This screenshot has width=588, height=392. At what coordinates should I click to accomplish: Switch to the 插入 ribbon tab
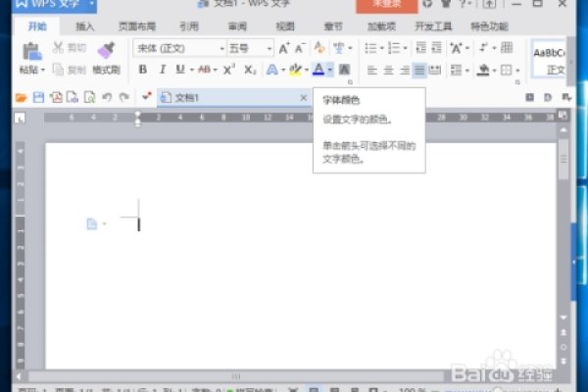coord(85,25)
